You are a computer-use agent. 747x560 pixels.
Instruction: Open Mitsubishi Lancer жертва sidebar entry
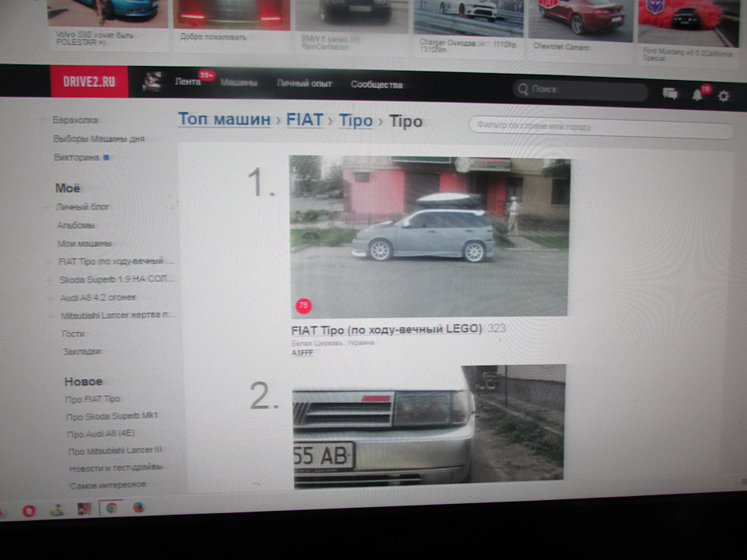coord(117,315)
